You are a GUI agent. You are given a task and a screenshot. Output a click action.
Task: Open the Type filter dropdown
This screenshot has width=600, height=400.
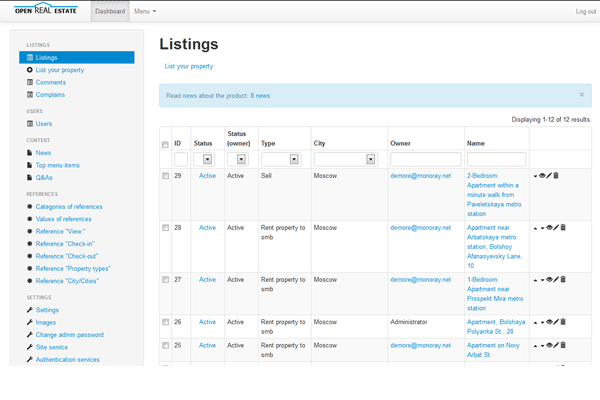(295, 159)
